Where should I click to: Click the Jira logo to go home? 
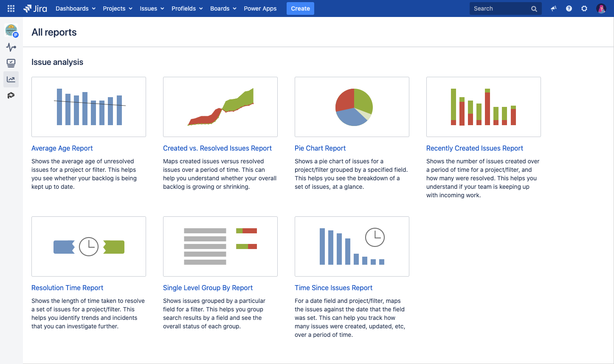point(36,8)
